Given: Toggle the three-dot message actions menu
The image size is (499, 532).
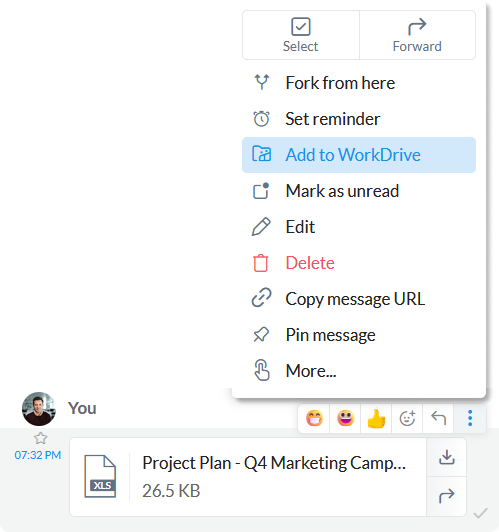Looking at the screenshot, I should (470, 418).
